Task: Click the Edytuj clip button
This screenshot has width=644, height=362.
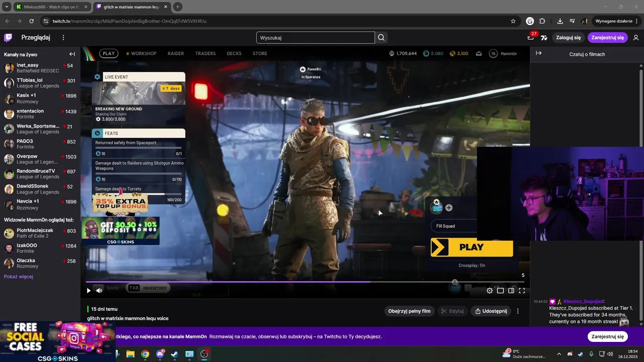Action: 452,311
